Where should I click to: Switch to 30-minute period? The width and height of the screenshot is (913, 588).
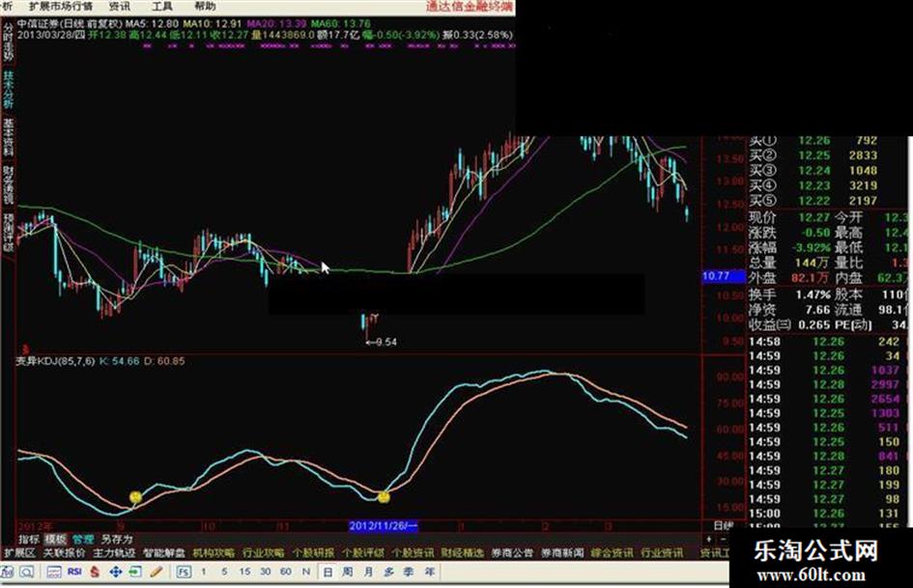[x=265, y=572]
